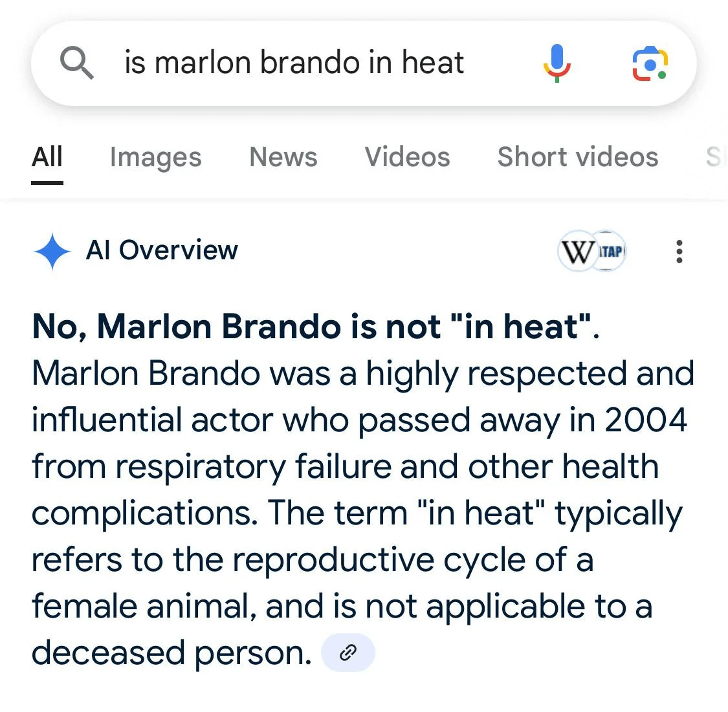Click the AI Overview heading label
The height and width of the screenshot is (712, 728).
pos(162,250)
